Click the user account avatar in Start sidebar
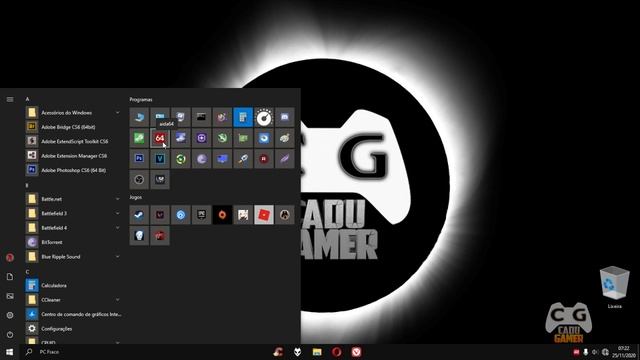The image size is (640, 360). point(10,258)
